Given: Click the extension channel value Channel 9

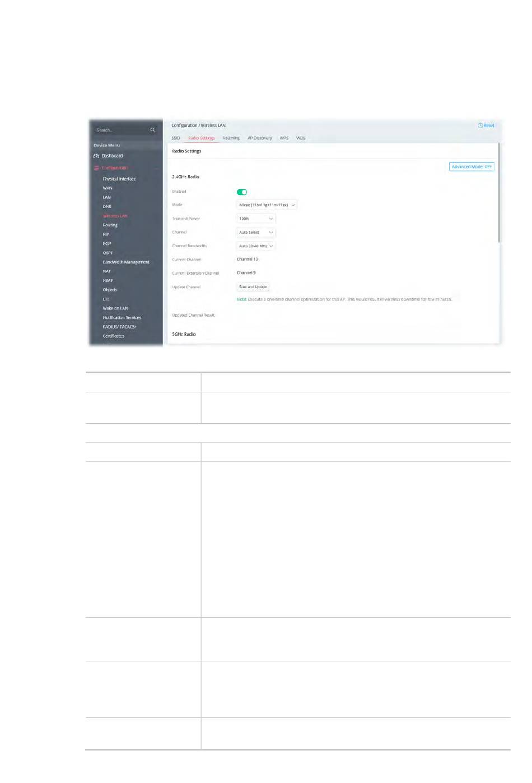Looking at the screenshot, I should click(246, 273).
